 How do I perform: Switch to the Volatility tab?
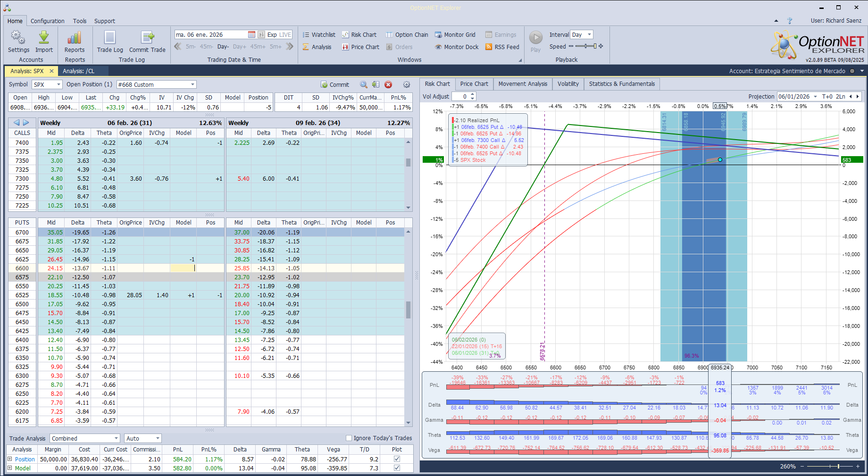point(568,84)
